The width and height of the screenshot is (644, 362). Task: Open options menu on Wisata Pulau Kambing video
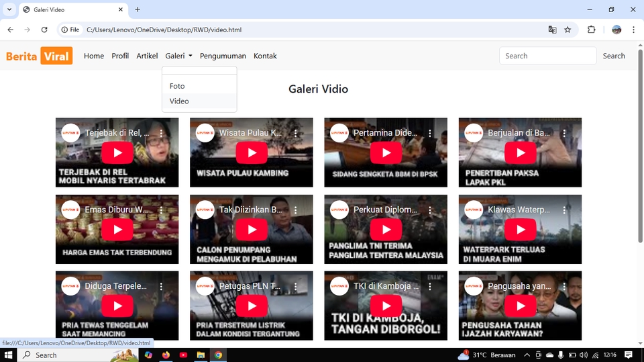296,134
